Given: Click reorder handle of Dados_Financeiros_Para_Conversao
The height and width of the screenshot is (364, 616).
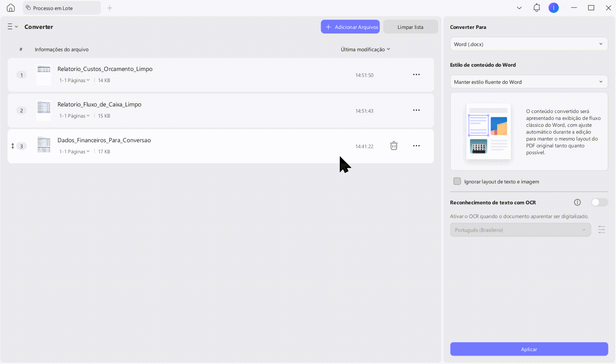Looking at the screenshot, I should (13, 146).
